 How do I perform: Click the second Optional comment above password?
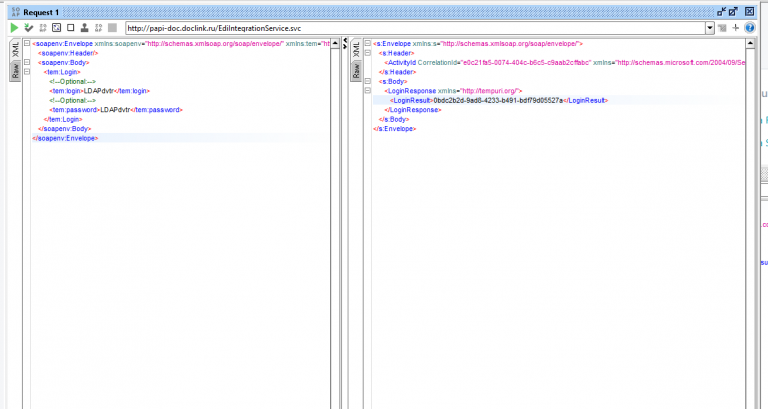tap(72, 100)
